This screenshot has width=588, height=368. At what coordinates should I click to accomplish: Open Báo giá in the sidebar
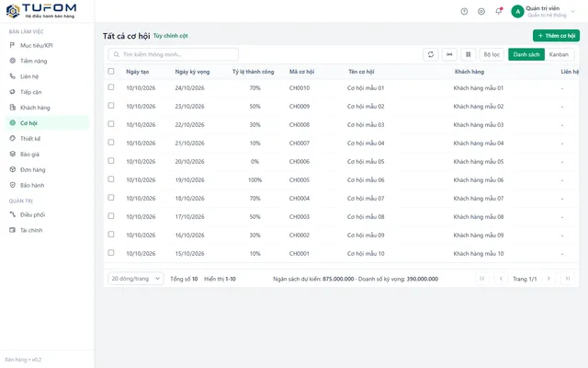47,155
